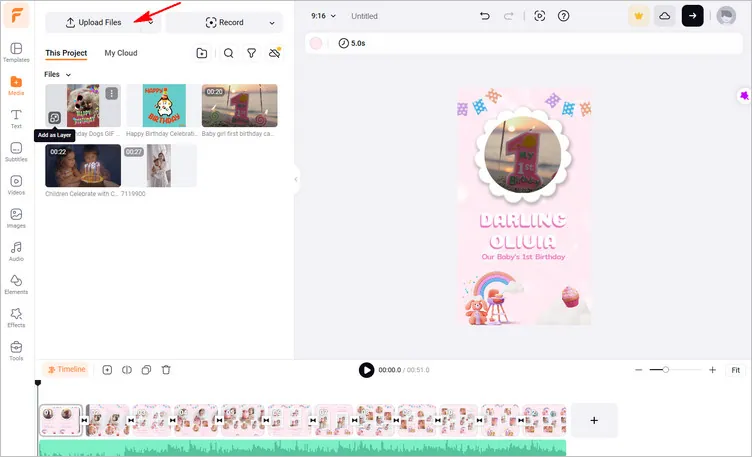Image resolution: width=752 pixels, height=457 pixels.
Task: Select the first scene in timeline
Action: coord(61,420)
